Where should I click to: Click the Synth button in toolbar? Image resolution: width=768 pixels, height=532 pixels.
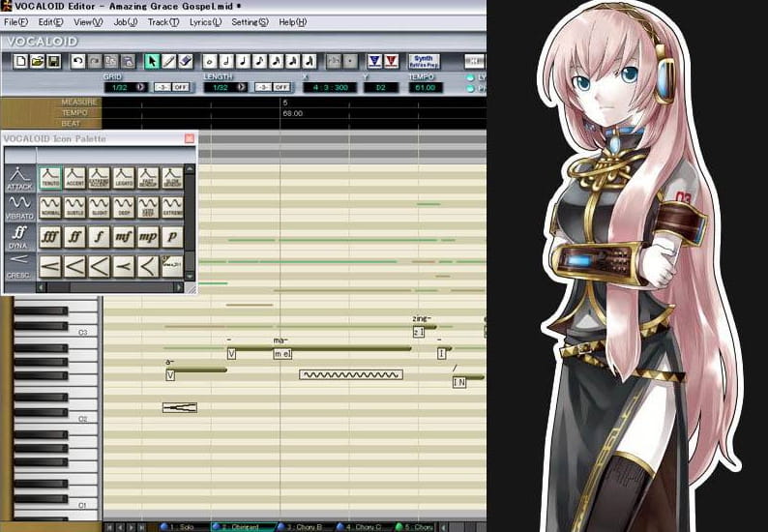424,61
